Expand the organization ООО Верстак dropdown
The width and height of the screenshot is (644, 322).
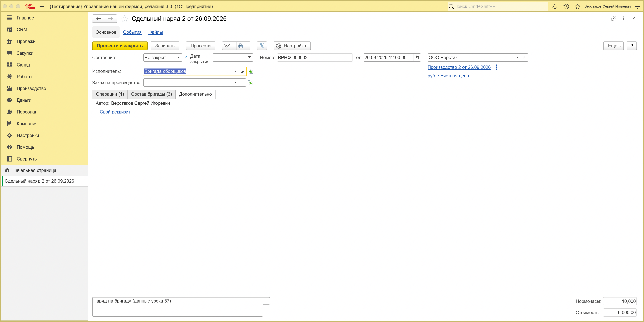(x=518, y=58)
